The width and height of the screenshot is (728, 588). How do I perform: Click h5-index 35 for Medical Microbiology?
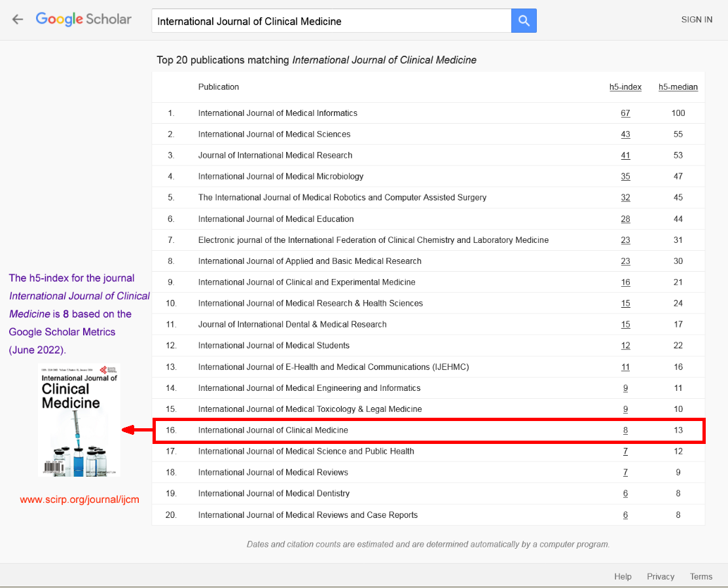(x=625, y=176)
